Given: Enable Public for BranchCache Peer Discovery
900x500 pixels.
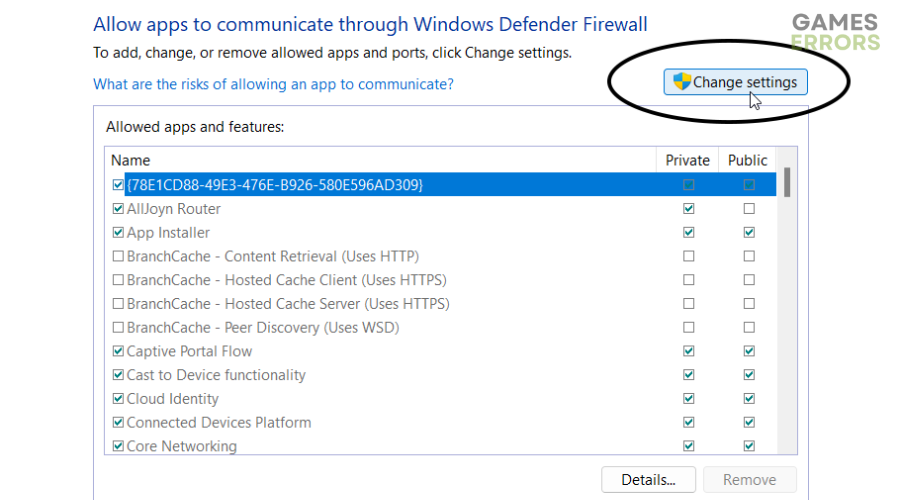Looking at the screenshot, I should pyautogui.click(x=749, y=328).
